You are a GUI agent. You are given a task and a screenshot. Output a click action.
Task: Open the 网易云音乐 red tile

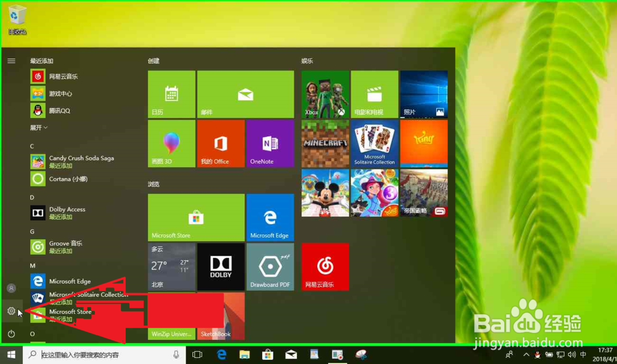coord(325,267)
